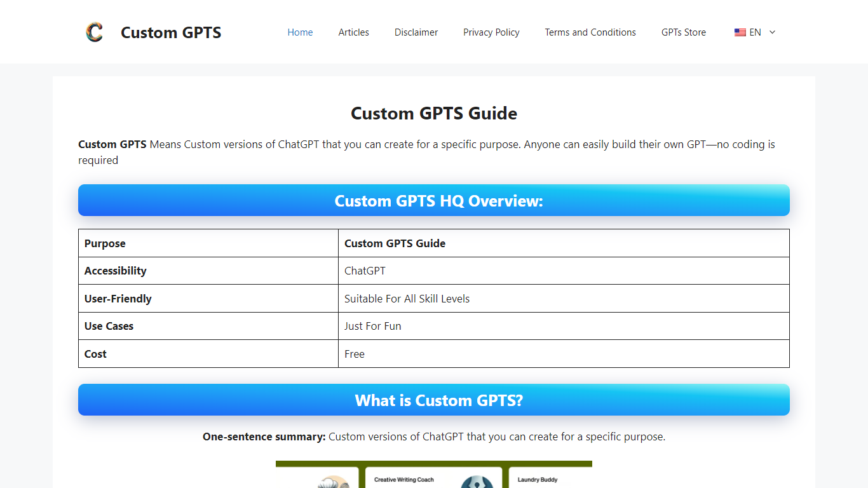Select the Free table cell
Screen dimensions: 868x488
coord(564,354)
